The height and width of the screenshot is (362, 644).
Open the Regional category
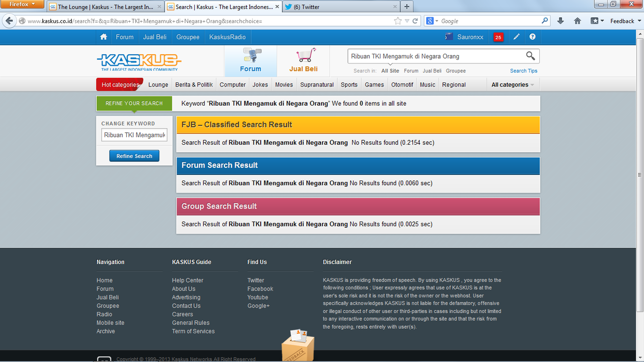coord(454,84)
